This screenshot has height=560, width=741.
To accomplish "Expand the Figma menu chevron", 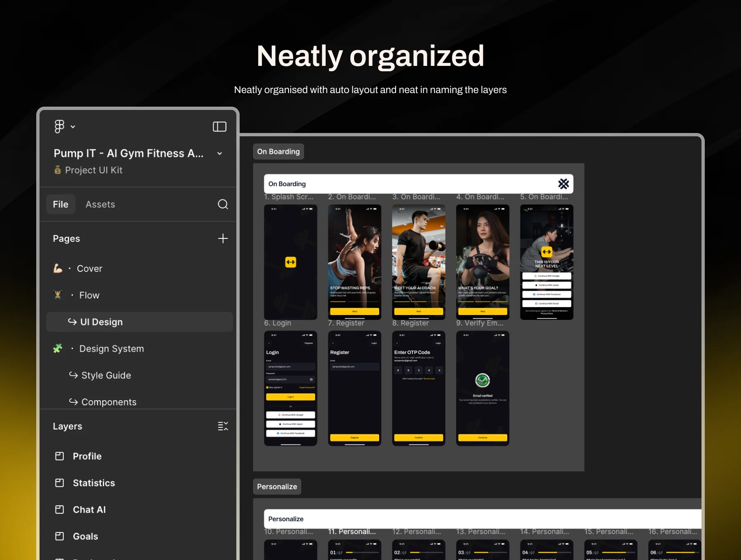I will tap(73, 127).
